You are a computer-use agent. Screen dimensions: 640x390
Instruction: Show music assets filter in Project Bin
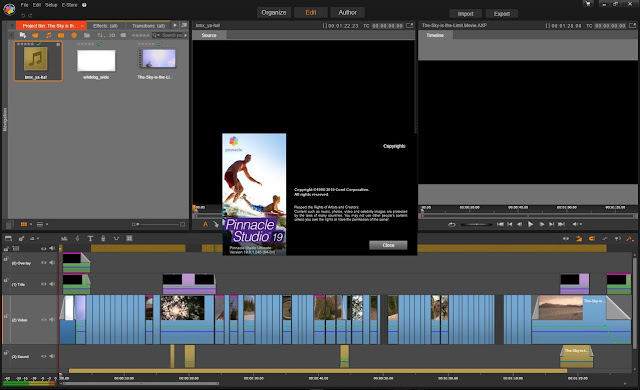tap(48, 35)
